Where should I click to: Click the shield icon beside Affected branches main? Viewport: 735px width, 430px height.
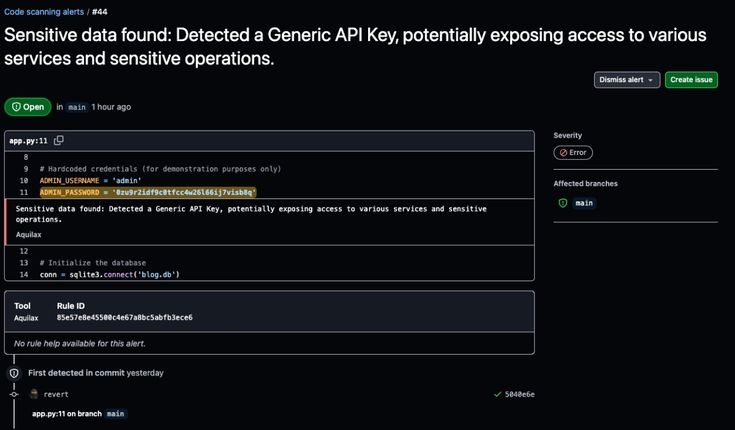click(563, 203)
